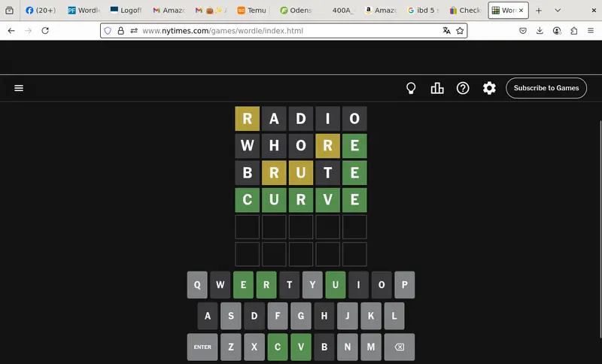Open the statistics bar chart icon
The image size is (602, 364).
(x=437, y=88)
